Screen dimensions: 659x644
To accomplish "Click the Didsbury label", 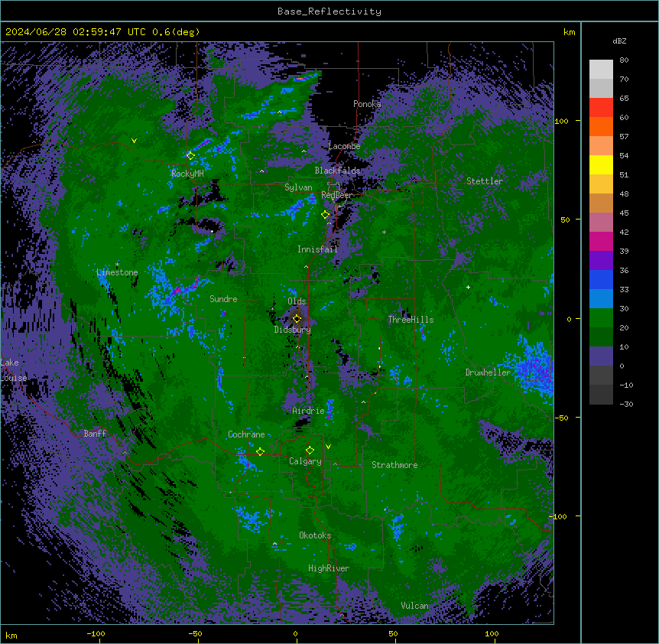I will [293, 330].
